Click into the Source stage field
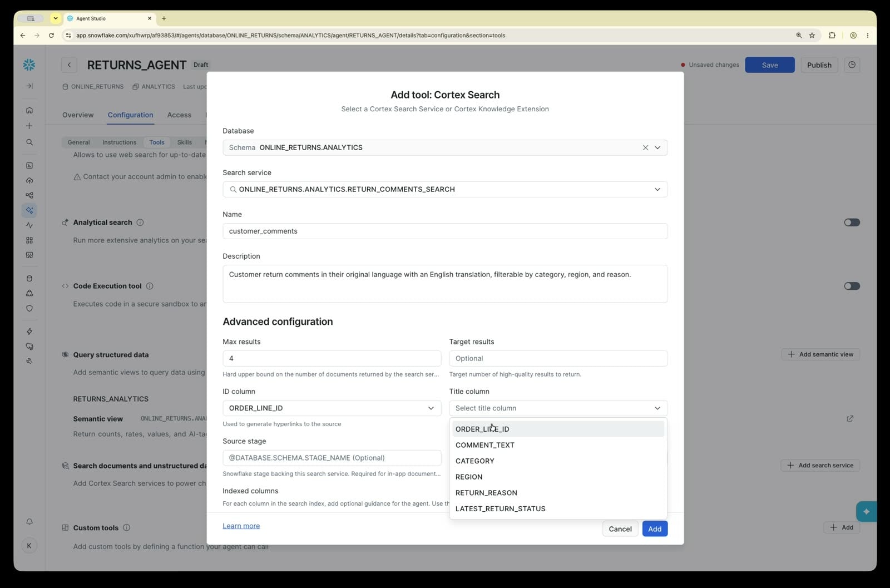The height and width of the screenshot is (588, 890). [x=332, y=458]
